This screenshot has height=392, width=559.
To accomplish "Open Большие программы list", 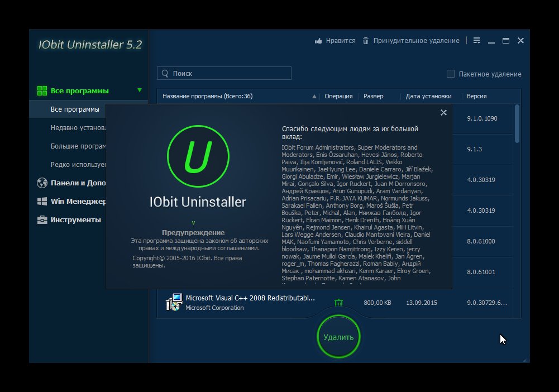I will [x=78, y=146].
